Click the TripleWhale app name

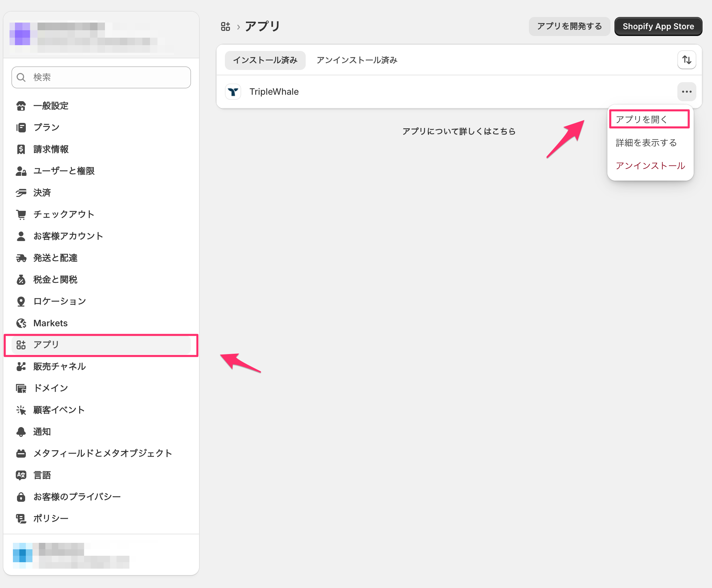click(x=274, y=92)
